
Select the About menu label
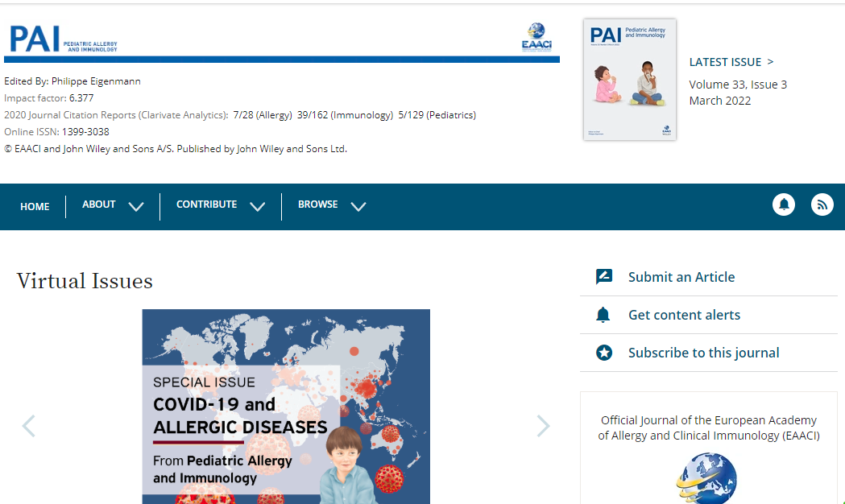99,204
